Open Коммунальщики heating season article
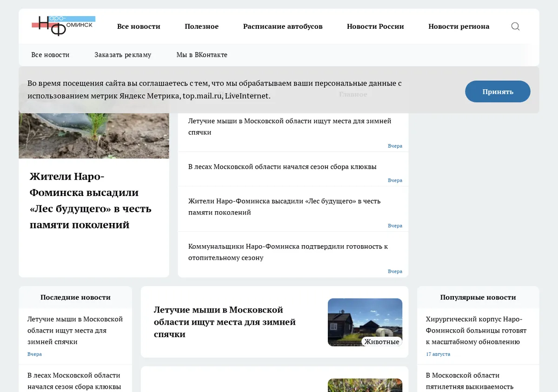Image resolution: width=558 pixels, height=392 pixels. (x=288, y=252)
